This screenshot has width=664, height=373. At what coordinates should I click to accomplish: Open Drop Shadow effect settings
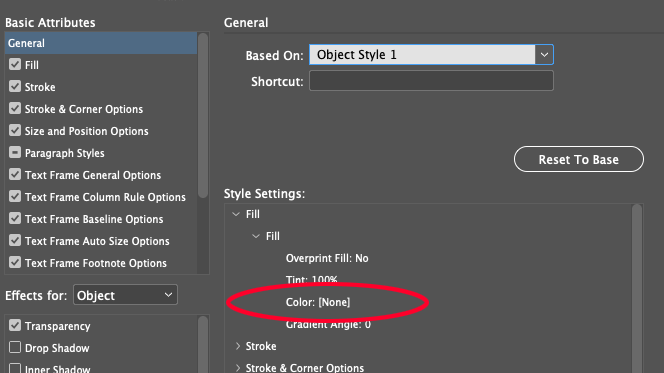[57, 348]
